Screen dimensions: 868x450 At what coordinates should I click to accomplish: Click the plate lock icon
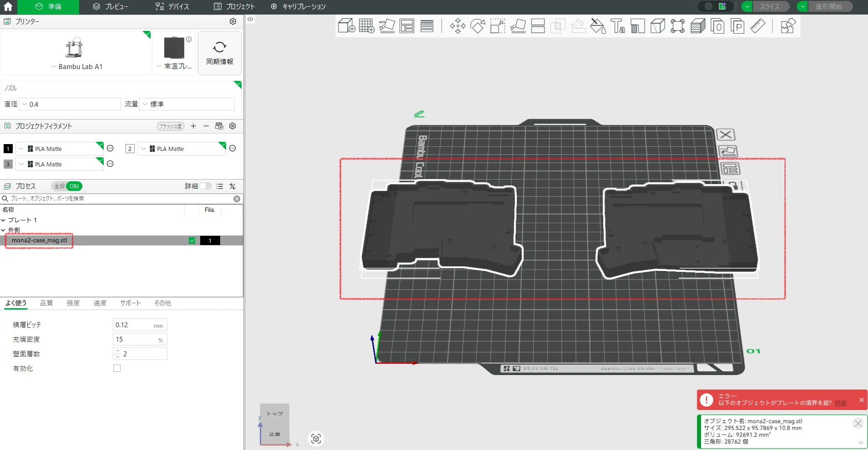[733, 185]
